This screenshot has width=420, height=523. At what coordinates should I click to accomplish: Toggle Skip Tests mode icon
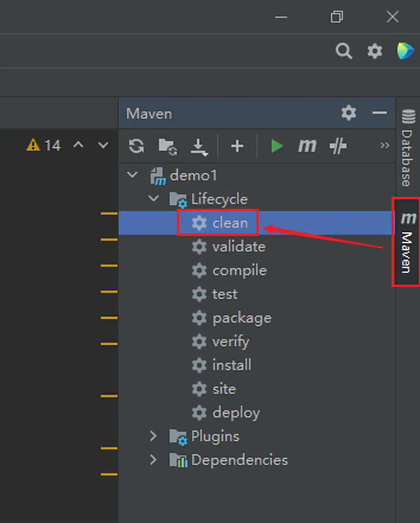point(338,146)
